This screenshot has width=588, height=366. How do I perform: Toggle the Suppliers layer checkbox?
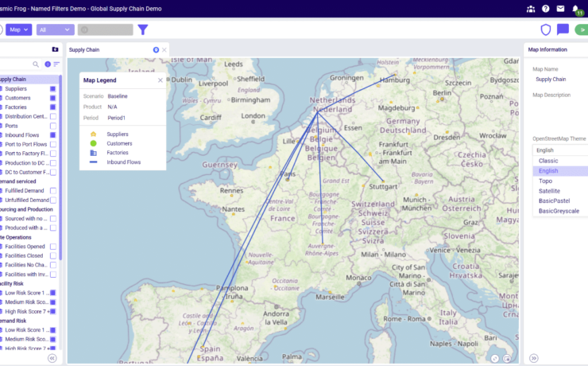point(53,88)
